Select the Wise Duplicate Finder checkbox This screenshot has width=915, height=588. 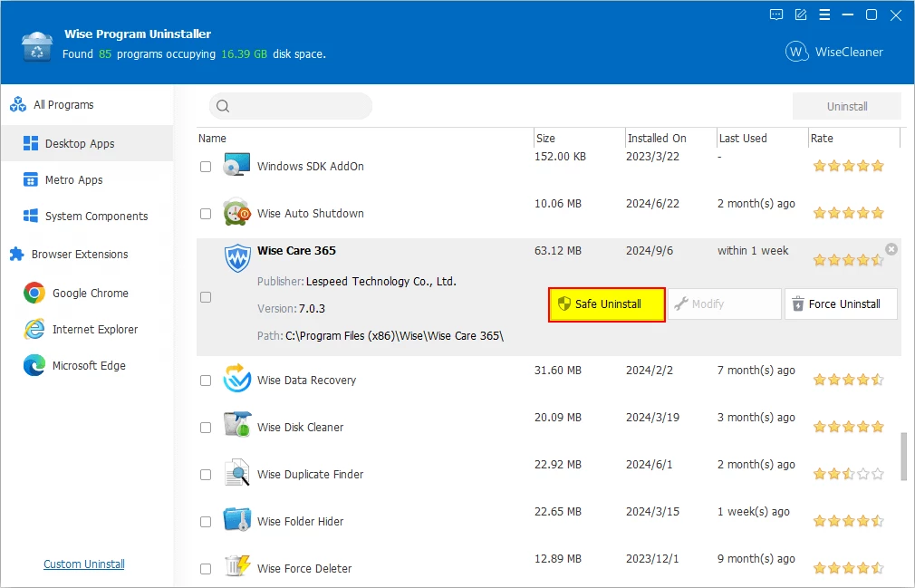pyautogui.click(x=206, y=475)
